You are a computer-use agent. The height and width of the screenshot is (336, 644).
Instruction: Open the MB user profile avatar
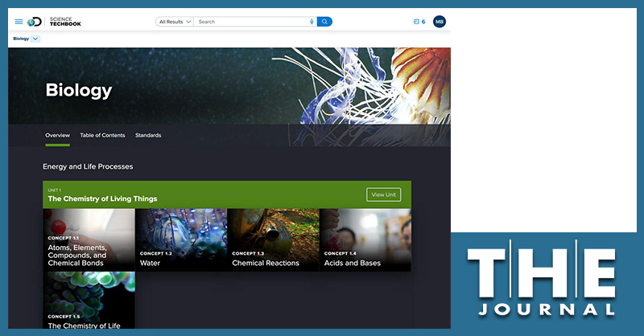[x=440, y=22]
